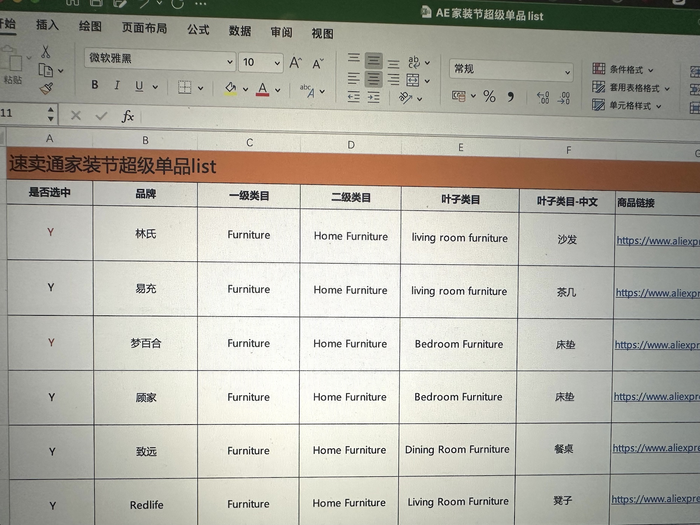This screenshot has height=525, width=700.
Task: Apply the red font color swatch
Action: pos(262,89)
